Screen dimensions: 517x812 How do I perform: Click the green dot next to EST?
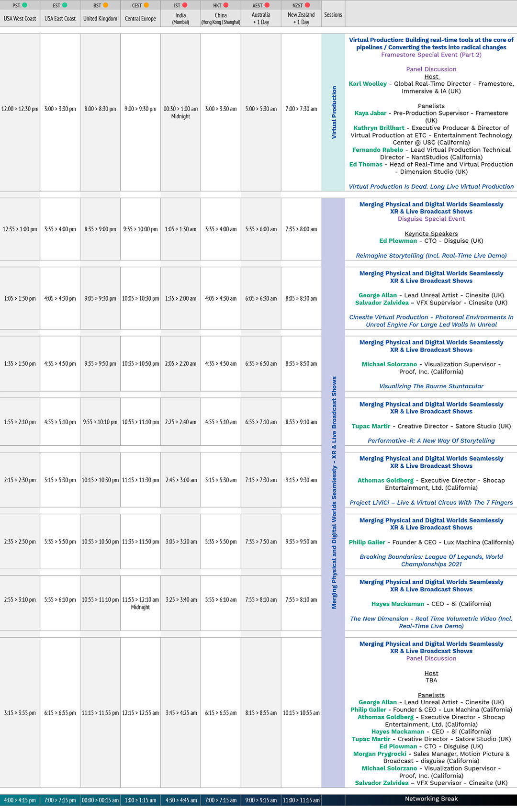point(65,5)
